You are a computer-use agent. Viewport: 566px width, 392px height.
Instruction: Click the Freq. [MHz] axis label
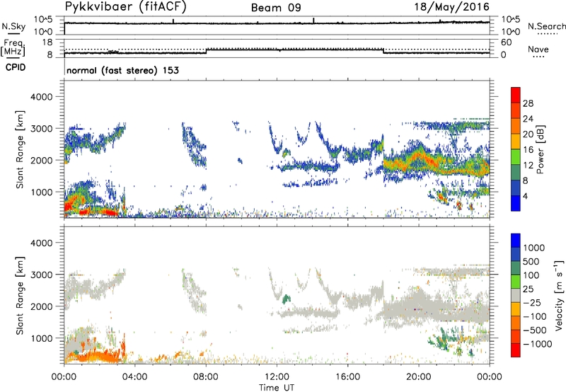[13, 47]
